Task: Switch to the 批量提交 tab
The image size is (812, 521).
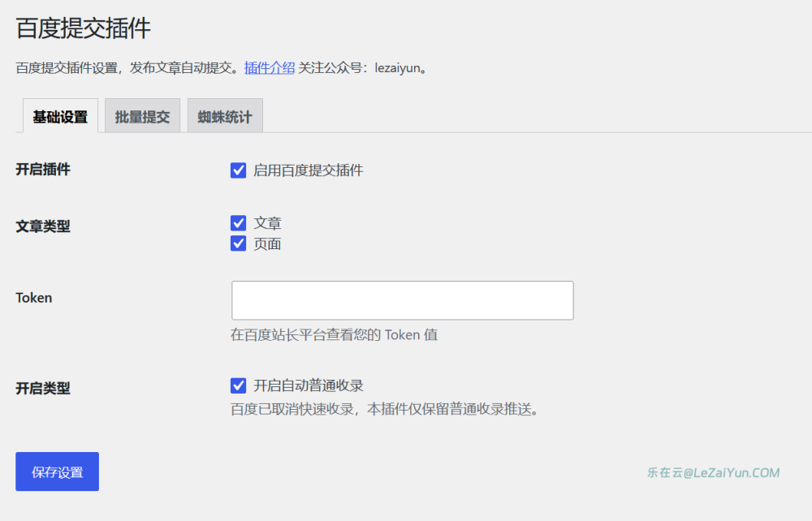Action: [142, 116]
